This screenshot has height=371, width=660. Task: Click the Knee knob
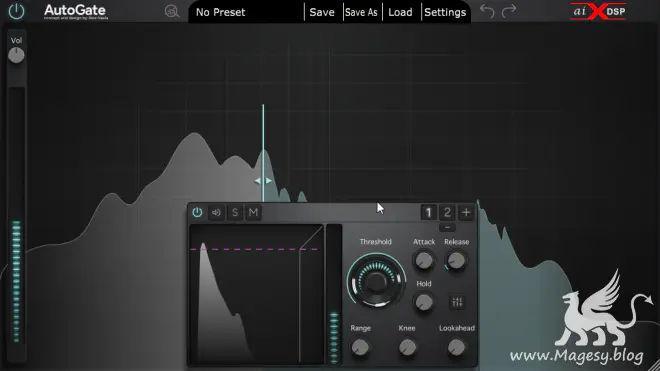pos(407,347)
